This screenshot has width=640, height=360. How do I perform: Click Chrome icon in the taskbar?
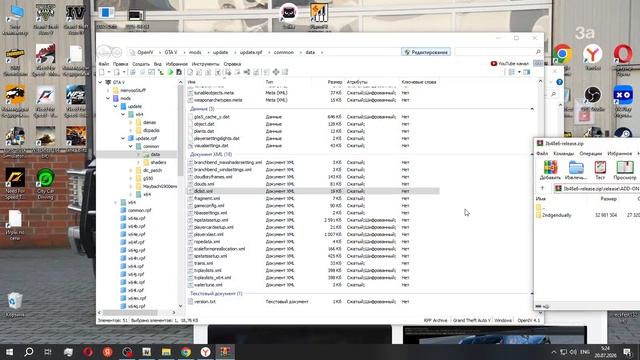click(x=186, y=352)
